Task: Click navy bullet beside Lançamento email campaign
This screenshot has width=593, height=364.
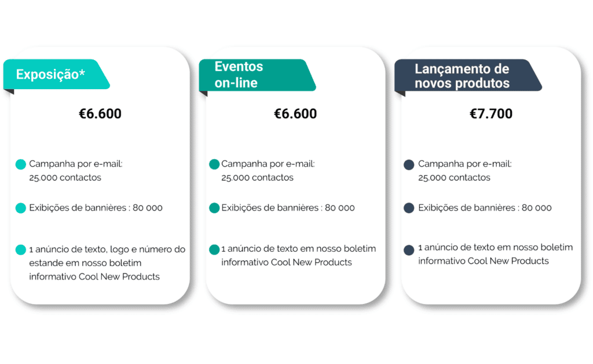Action: pos(409,165)
